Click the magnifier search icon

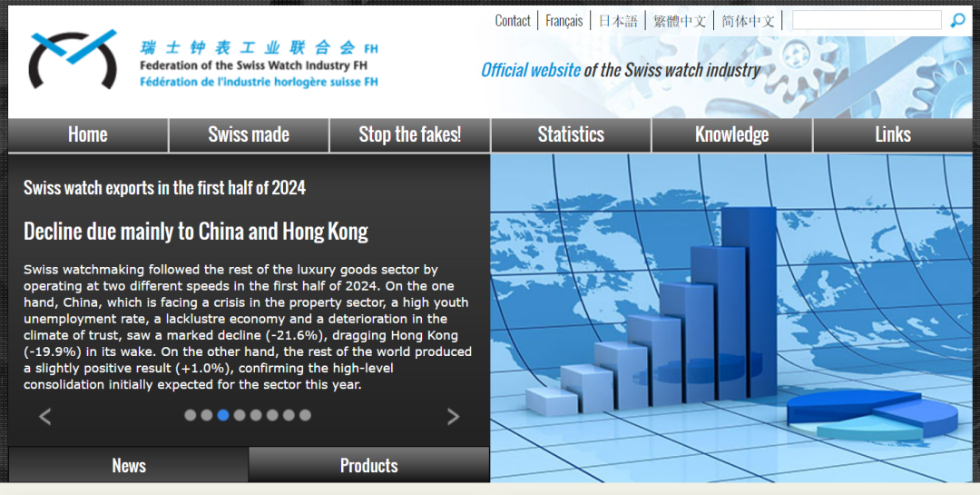coord(957,21)
